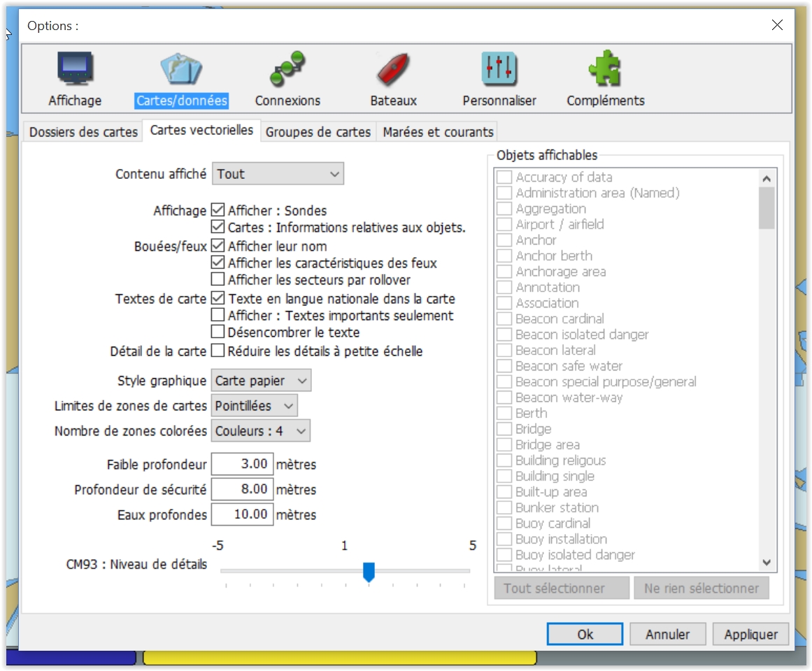812x671 pixels.
Task: Toggle the Désencombrer le texte checkbox
Action: (218, 332)
